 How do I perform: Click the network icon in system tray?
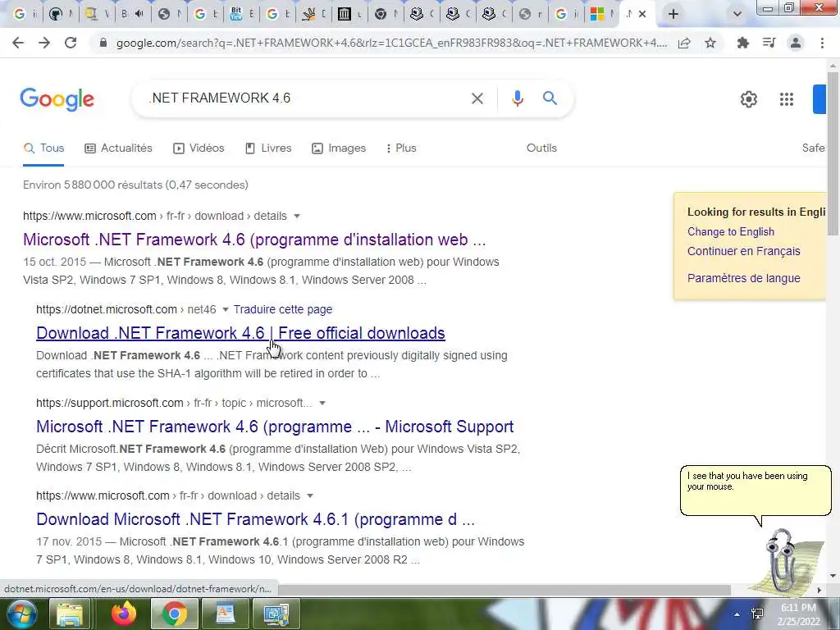(757, 614)
